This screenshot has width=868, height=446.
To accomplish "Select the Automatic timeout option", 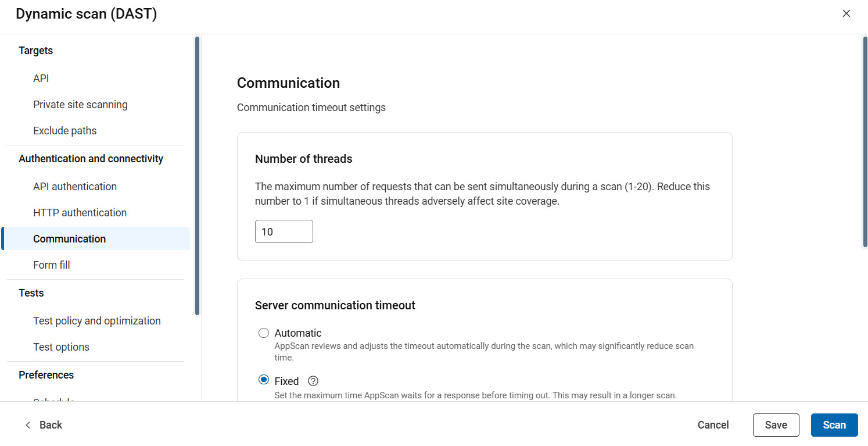I will 264,333.
